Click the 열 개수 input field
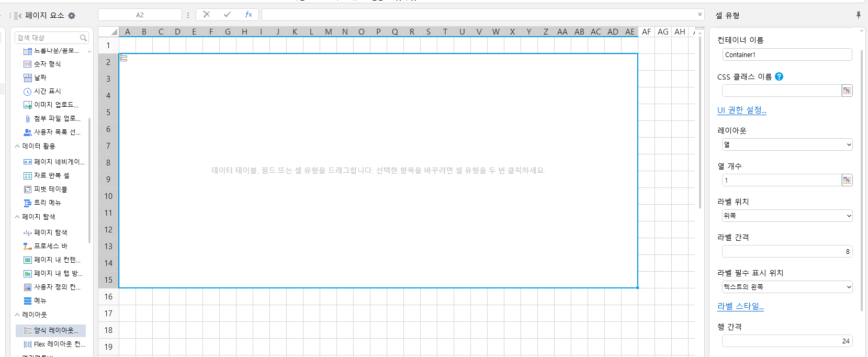868x357 pixels. click(x=782, y=180)
